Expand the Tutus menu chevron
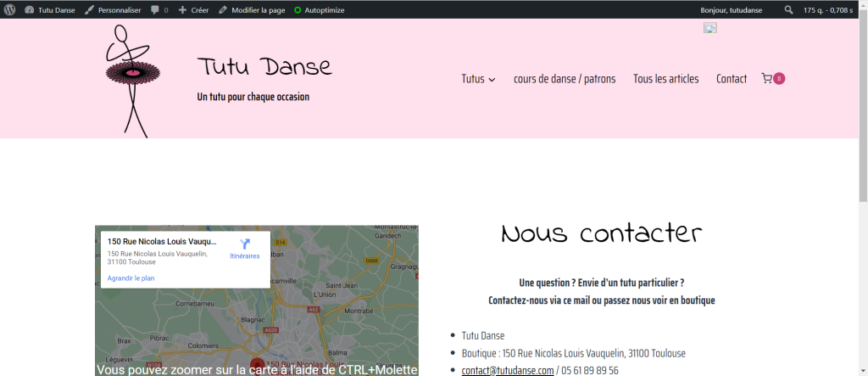 coord(492,80)
